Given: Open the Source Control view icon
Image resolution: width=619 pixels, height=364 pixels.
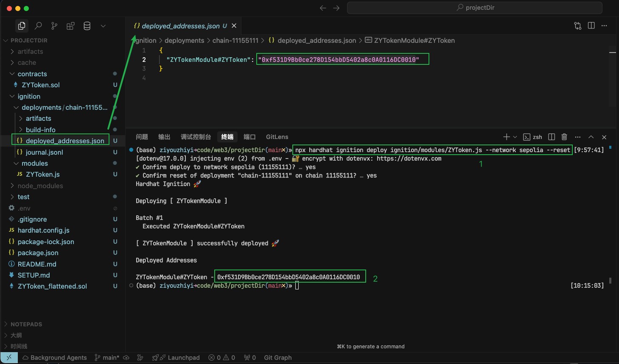Looking at the screenshot, I should 54,26.
